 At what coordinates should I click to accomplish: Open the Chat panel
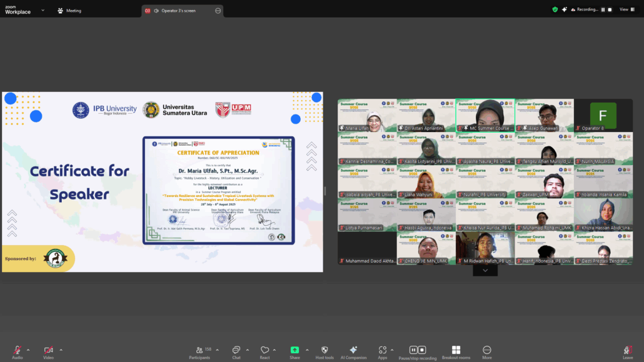236,350
